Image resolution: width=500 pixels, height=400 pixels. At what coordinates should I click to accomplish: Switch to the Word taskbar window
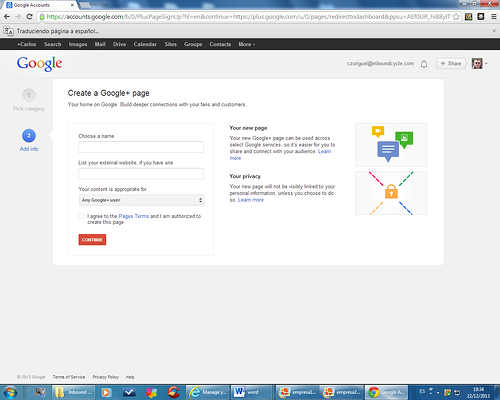[253, 392]
